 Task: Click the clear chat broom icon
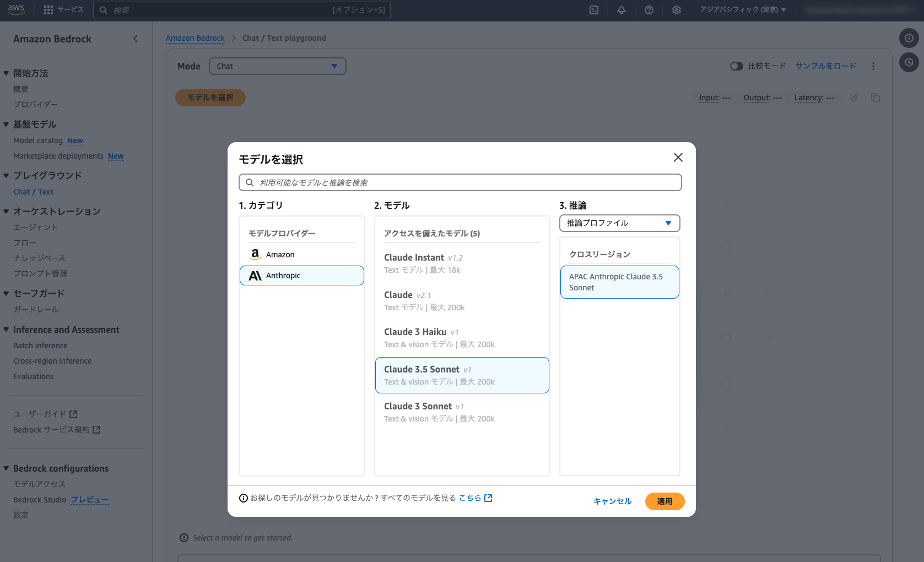[x=854, y=98]
